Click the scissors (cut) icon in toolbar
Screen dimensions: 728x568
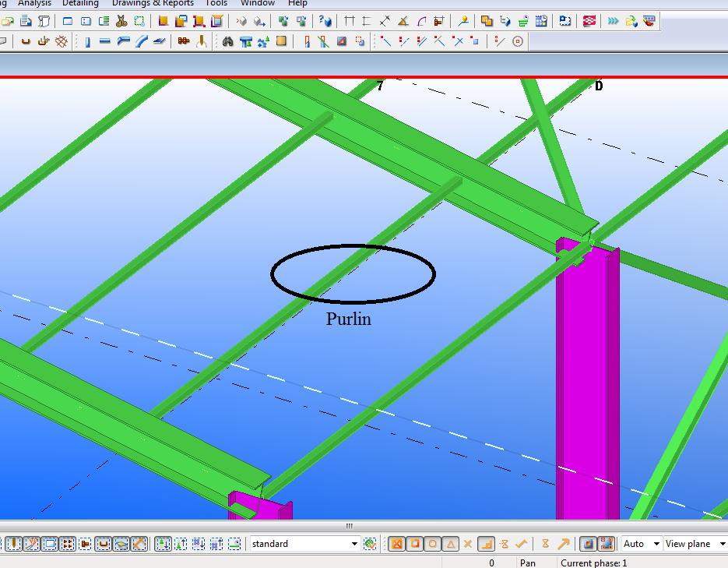click(x=121, y=21)
